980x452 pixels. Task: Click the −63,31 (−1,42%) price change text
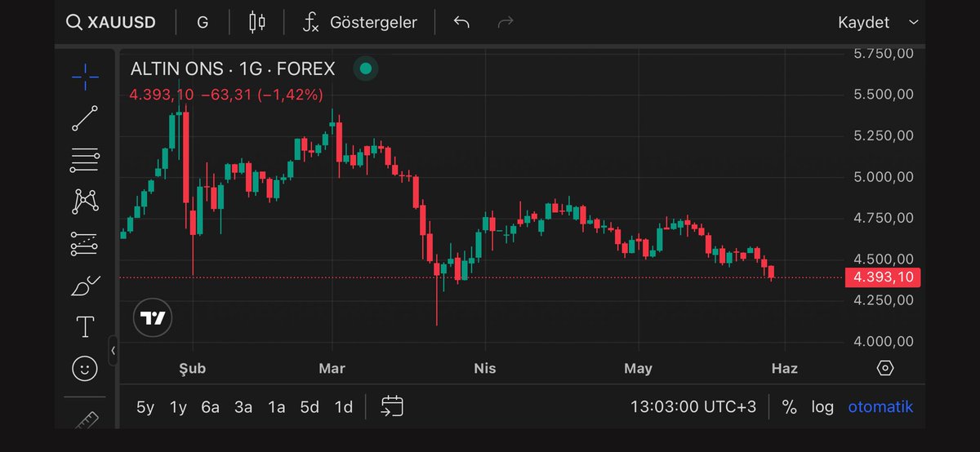[x=262, y=95]
